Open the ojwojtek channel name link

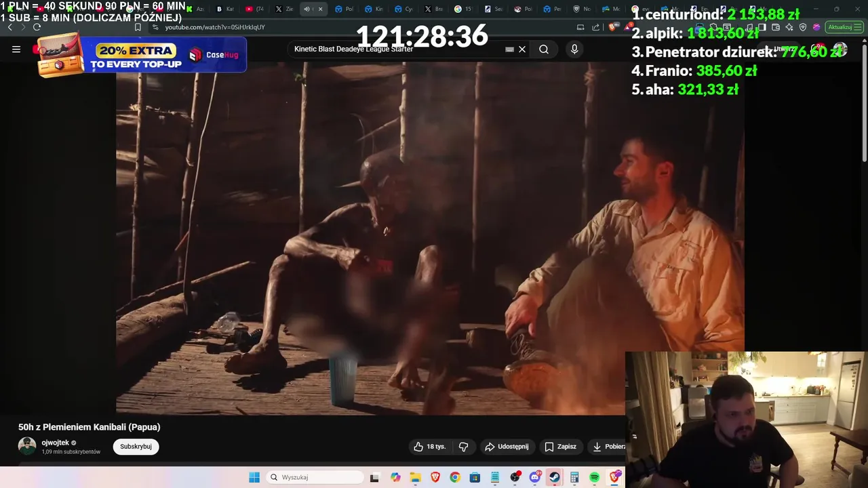55,443
